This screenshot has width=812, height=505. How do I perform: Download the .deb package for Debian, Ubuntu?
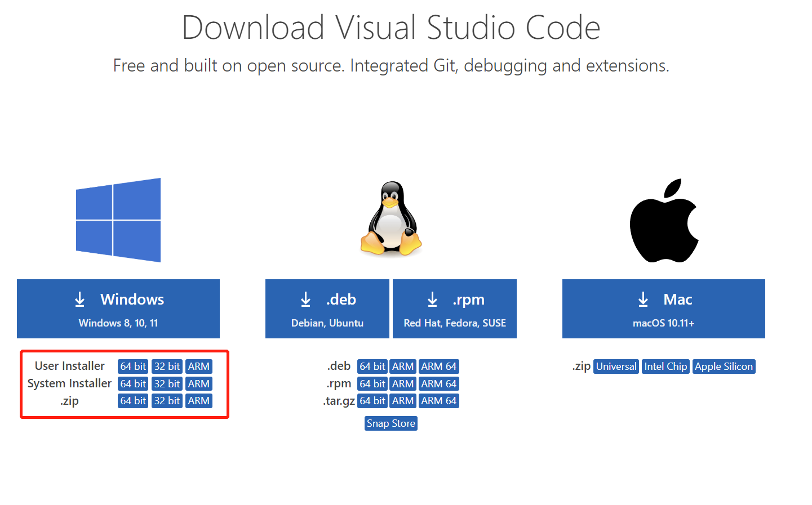(327, 309)
